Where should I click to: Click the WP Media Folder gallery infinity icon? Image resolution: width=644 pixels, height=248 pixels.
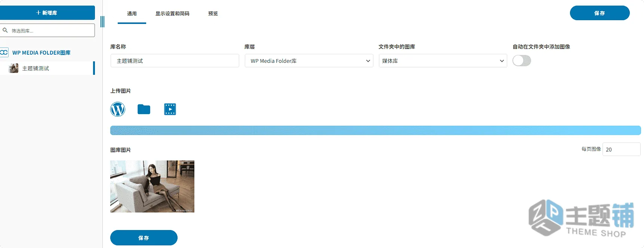tap(4, 52)
